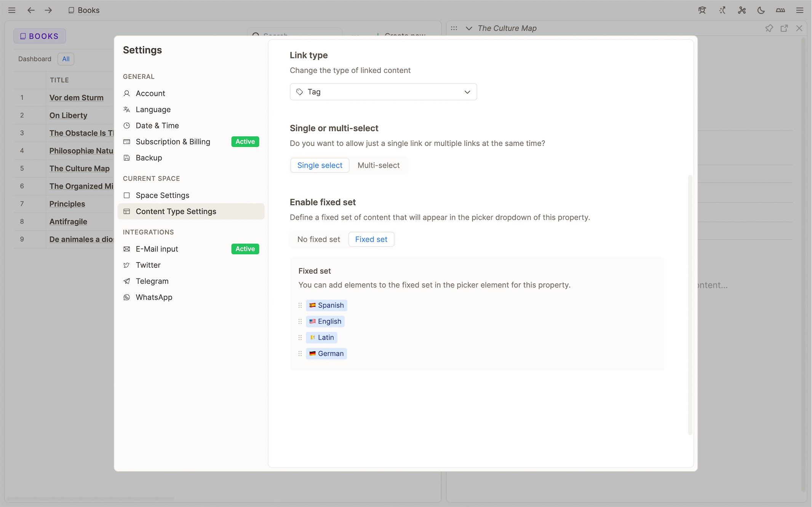
Task: Select Single select mode
Action: tap(320, 165)
